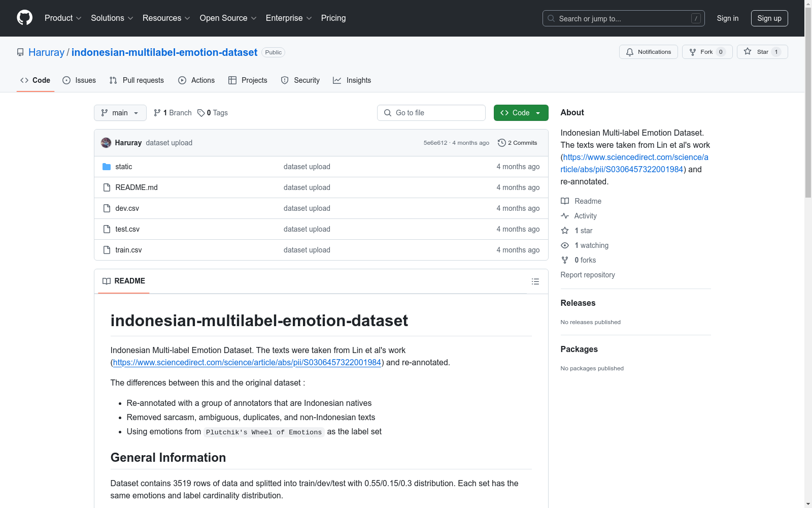
Task: Open the README.md file name
Action: [137, 187]
